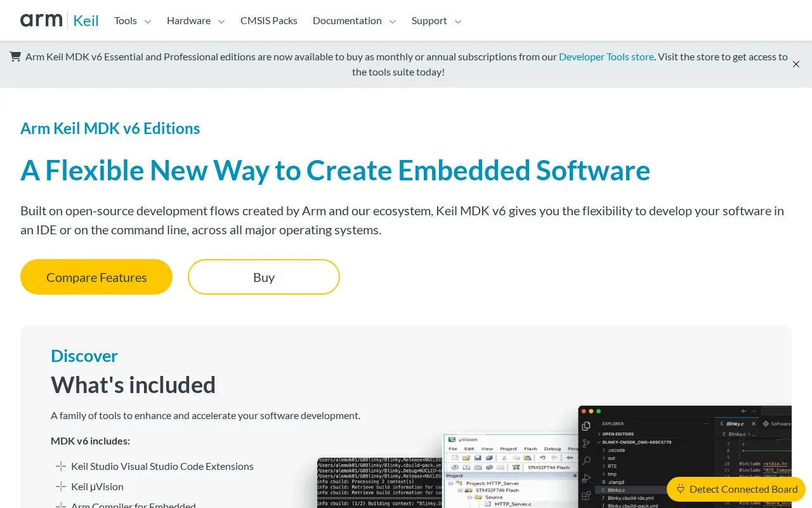812x508 pixels.
Task: Expand the Documentation menu chevron
Action: (393, 21)
